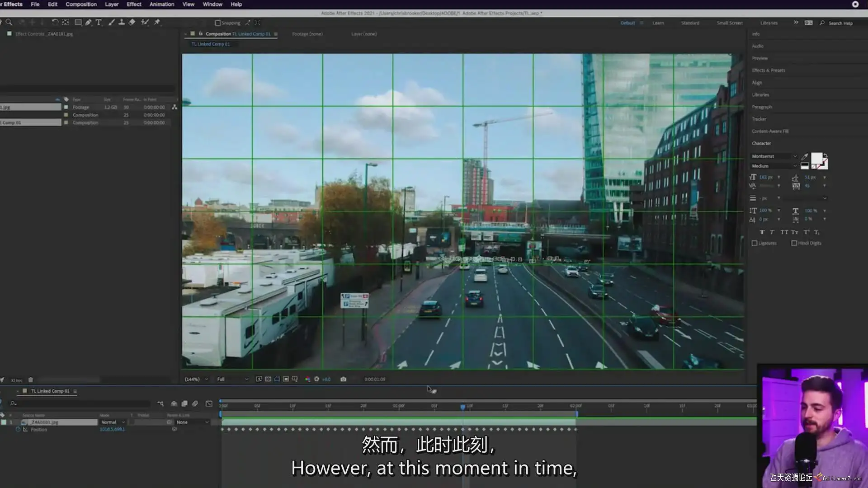Screen dimensions: 868x488
Task: Select the Puppet Pin tool
Action: click(157, 22)
